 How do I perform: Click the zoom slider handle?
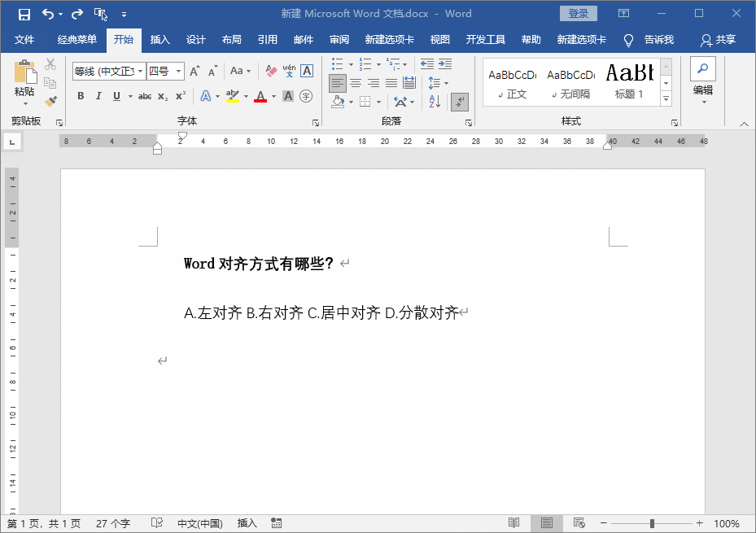point(652,523)
